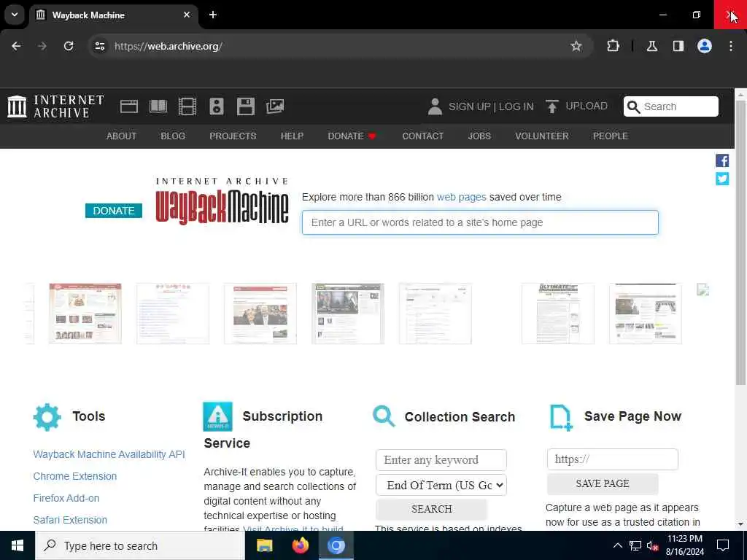Screen dimensions: 747x560
Task: Open the Software floppy disk icon
Action: tap(245, 106)
